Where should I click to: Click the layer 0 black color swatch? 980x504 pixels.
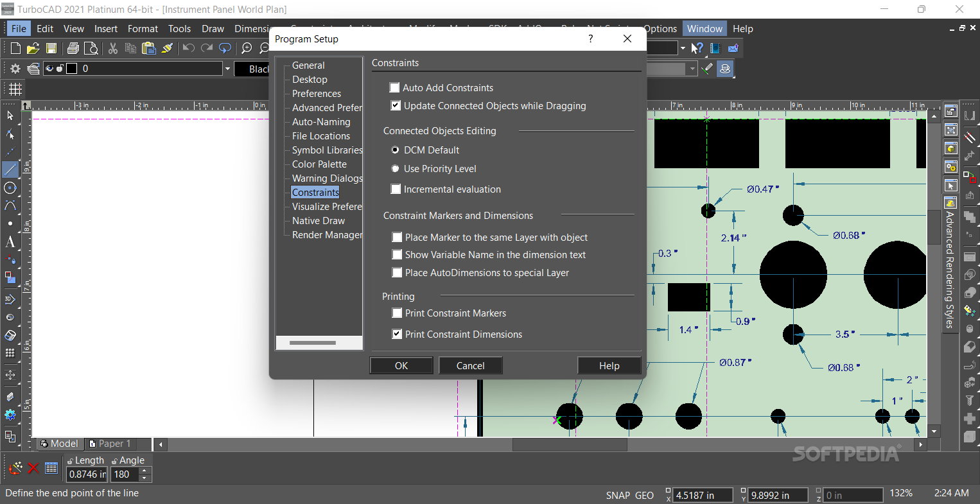click(x=71, y=69)
